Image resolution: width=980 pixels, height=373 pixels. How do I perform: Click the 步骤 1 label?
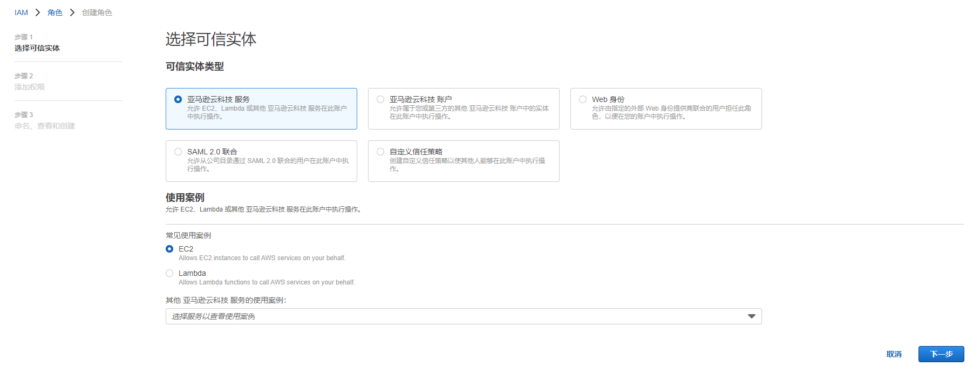click(24, 37)
